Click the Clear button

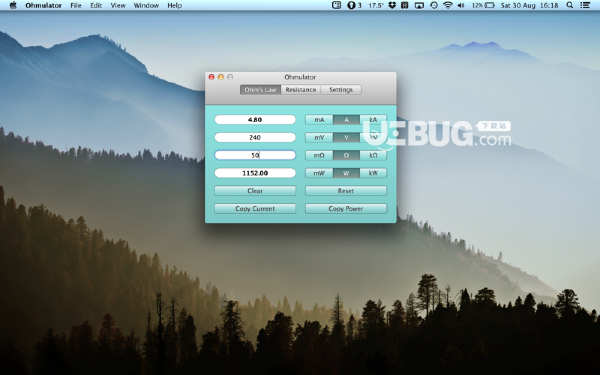pos(255,191)
